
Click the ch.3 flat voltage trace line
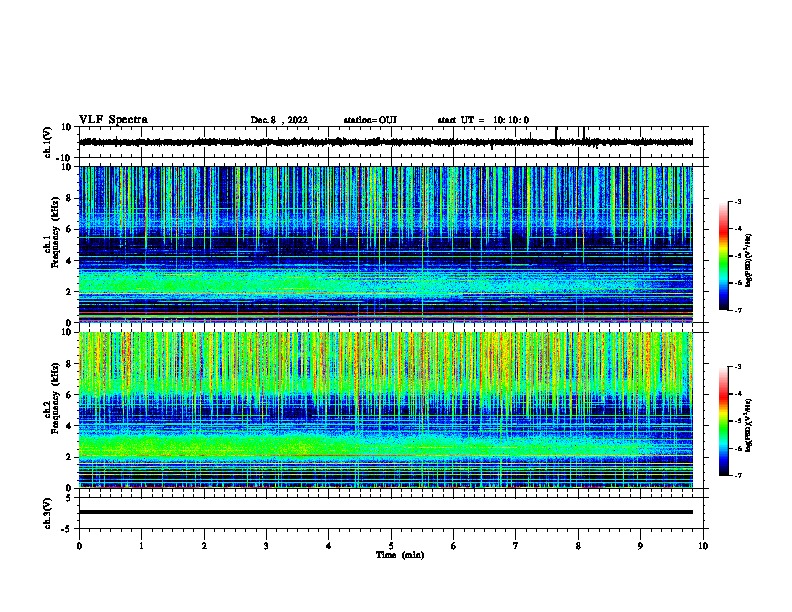(385, 512)
